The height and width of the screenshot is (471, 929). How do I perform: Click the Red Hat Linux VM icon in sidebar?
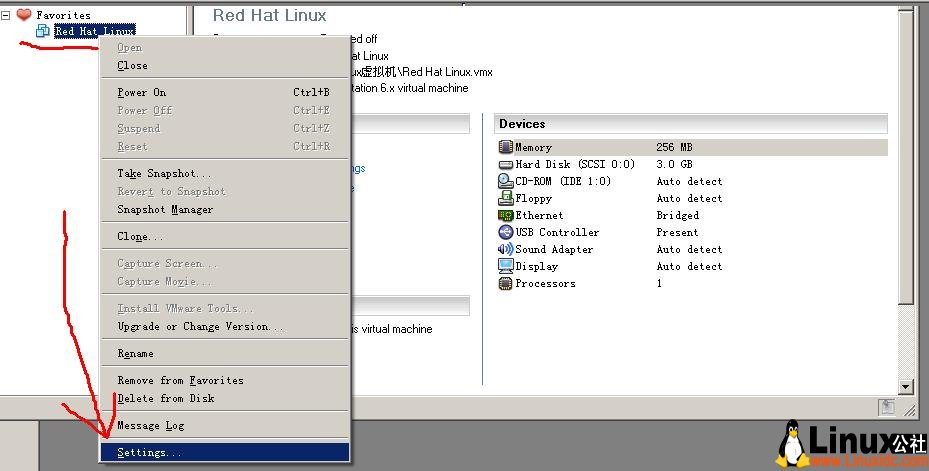click(x=42, y=30)
